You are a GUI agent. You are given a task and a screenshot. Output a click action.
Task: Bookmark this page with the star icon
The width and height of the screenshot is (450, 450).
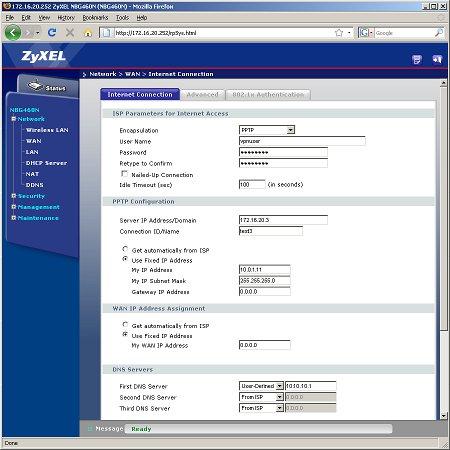coord(339,33)
